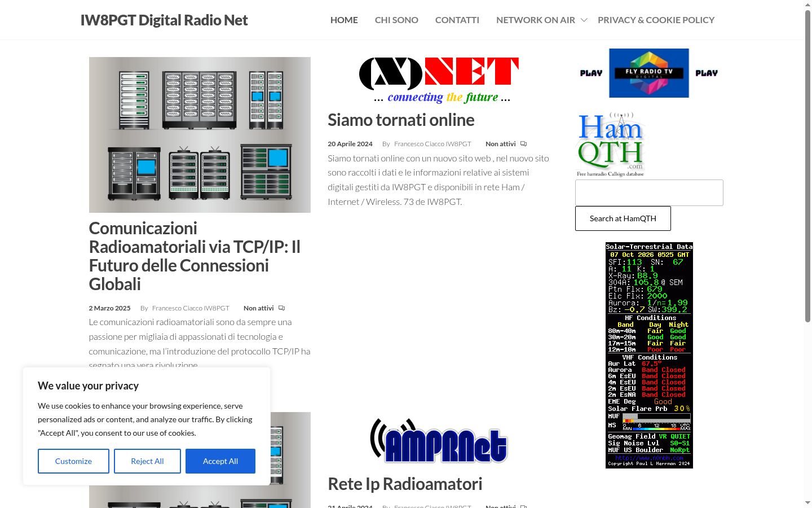Viewport: 812px width, 508px height.
Task: Open the Siamo tornati online article title
Action: pyautogui.click(x=401, y=120)
